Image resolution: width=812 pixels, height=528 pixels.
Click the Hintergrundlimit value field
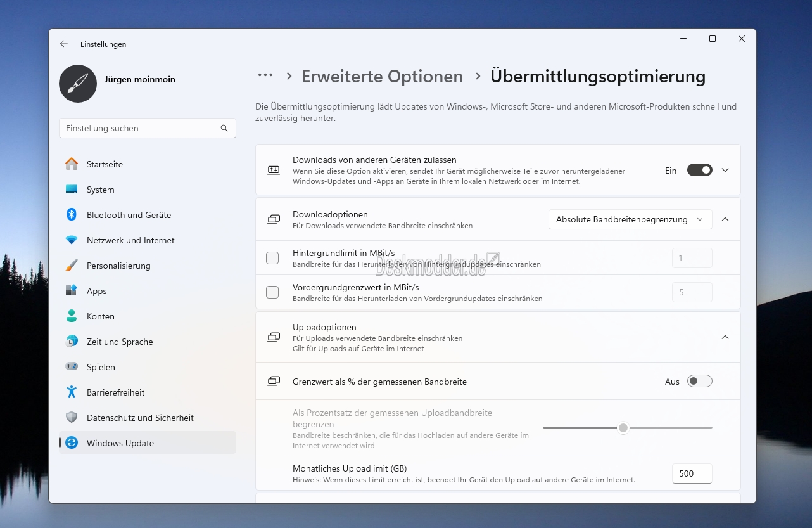point(692,258)
